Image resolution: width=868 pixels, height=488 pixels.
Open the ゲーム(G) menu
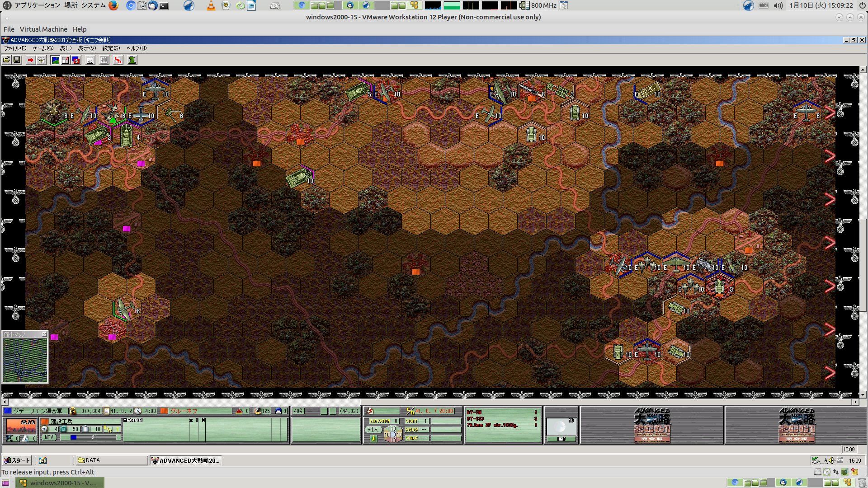(43, 48)
